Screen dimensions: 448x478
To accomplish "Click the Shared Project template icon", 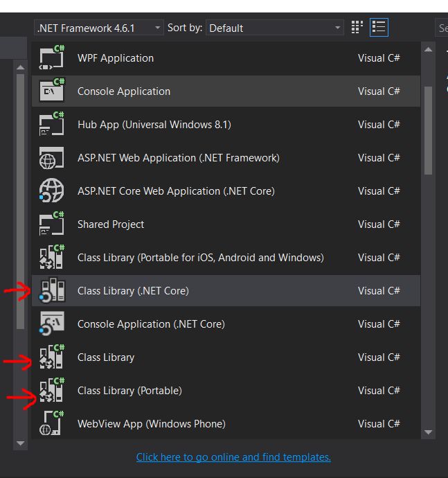I will (52, 224).
